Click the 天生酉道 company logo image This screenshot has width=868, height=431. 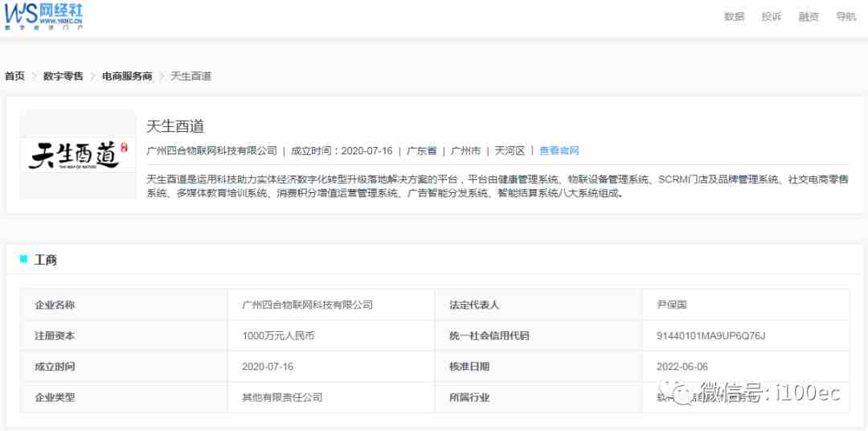click(78, 154)
